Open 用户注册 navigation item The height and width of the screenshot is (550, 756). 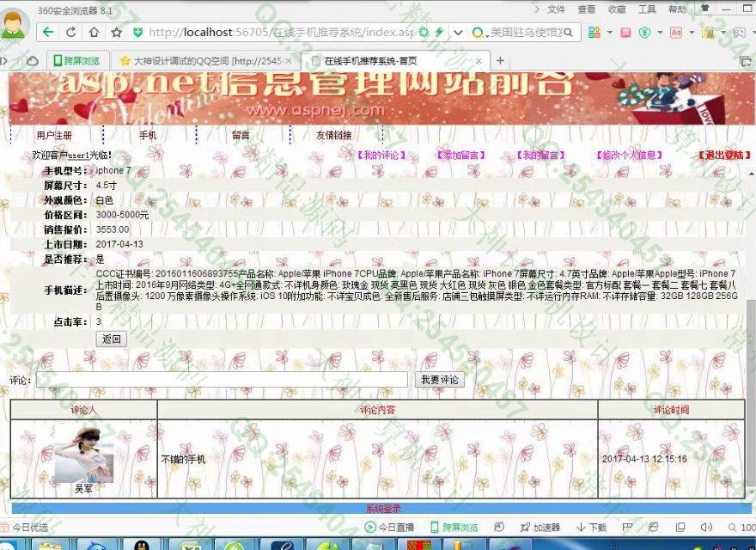click(x=54, y=136)
